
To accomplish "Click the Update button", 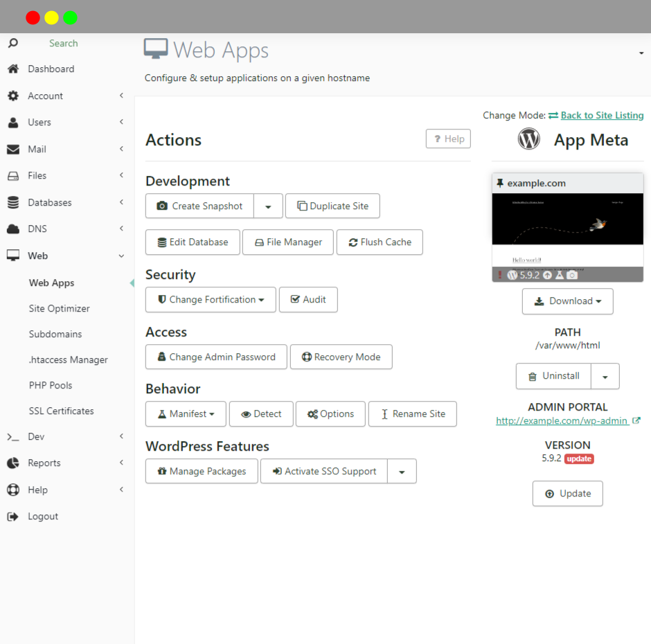I will click(x=568, y=494).
